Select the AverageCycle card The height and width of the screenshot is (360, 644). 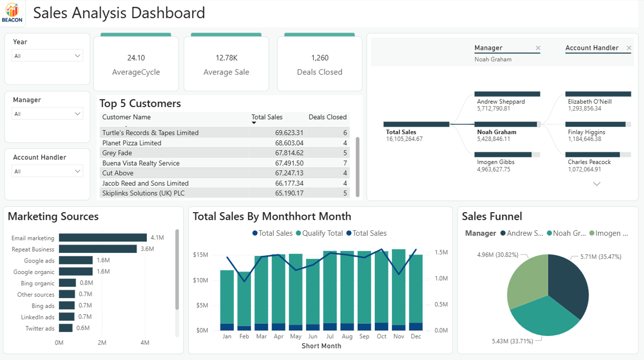click(x=136, y=63)
